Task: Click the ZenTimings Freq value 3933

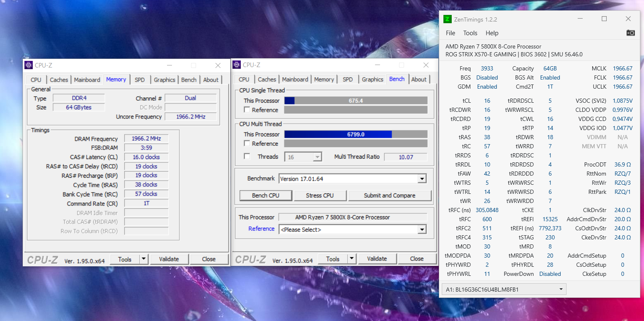Action: tap(487, 68)
